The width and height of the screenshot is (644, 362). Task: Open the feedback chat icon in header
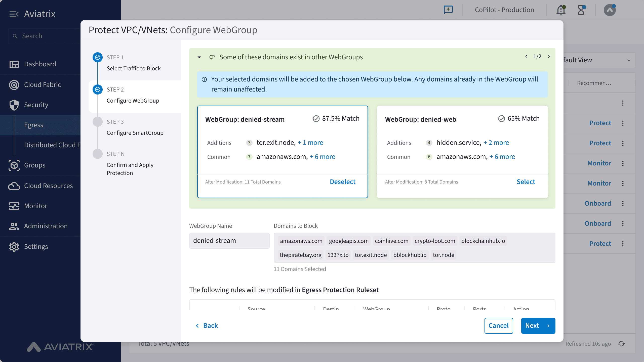[x=448, y=10]
